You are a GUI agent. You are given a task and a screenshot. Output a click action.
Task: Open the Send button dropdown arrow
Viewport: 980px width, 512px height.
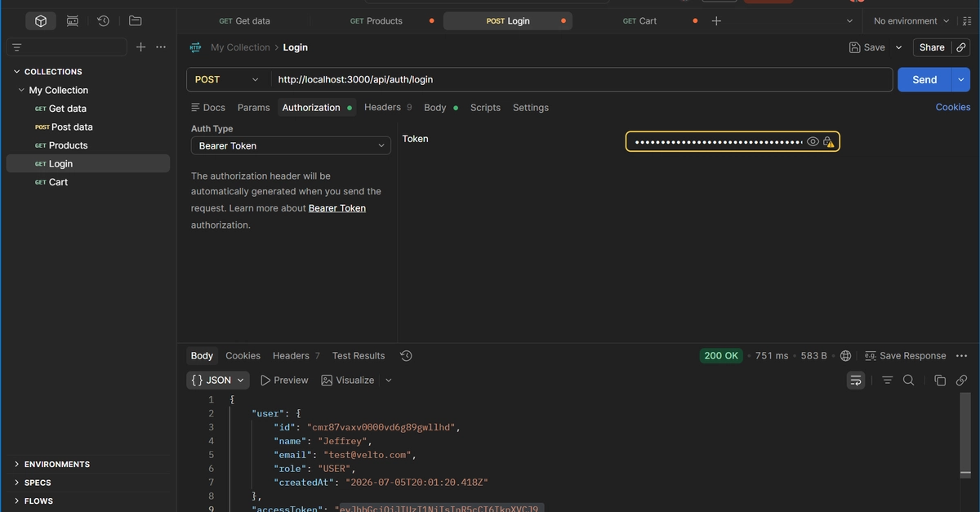click(960, 80)
